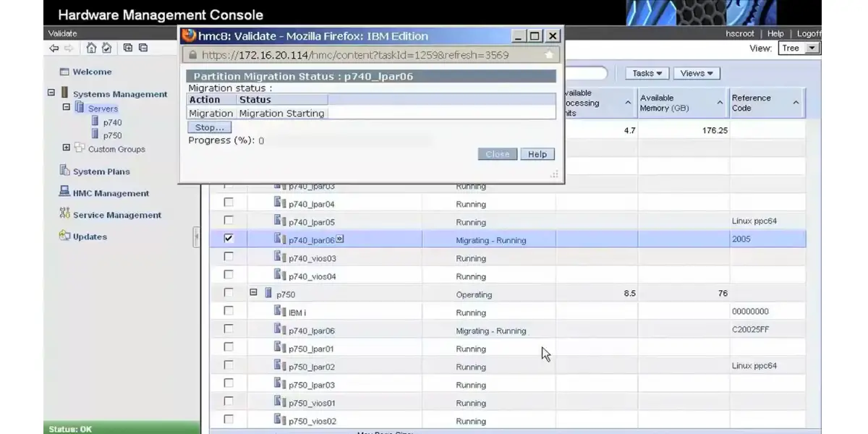
Task: Check the p750_lpar01 row checkbox
Action: pos(229,347)
